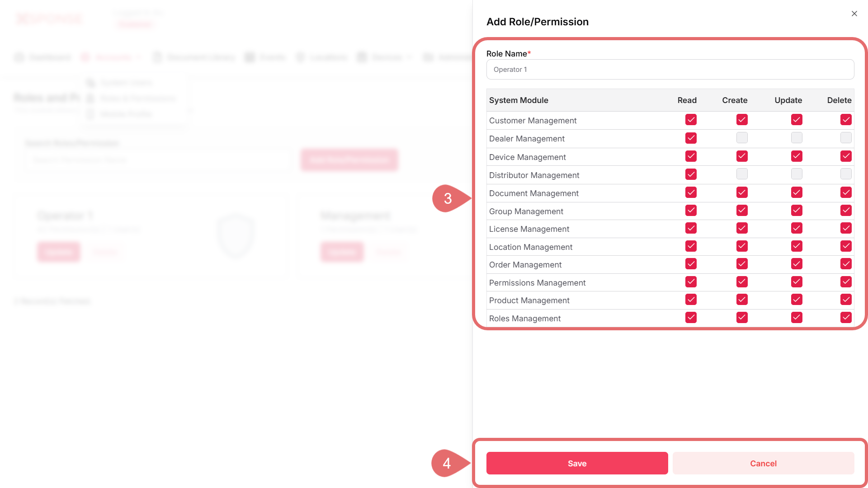Close the Add Role/Permission panel
This screenshot has height=488, width=868.
854,14
